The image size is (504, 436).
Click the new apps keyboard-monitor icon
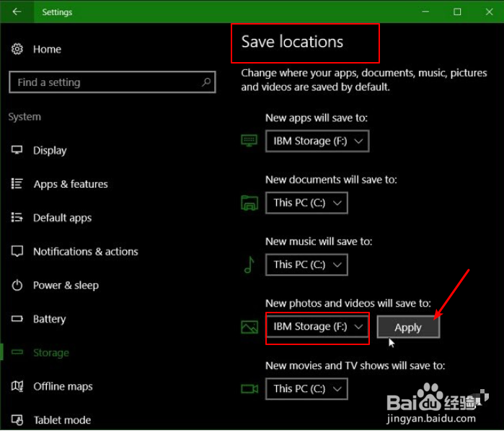(x=249, y=141)
